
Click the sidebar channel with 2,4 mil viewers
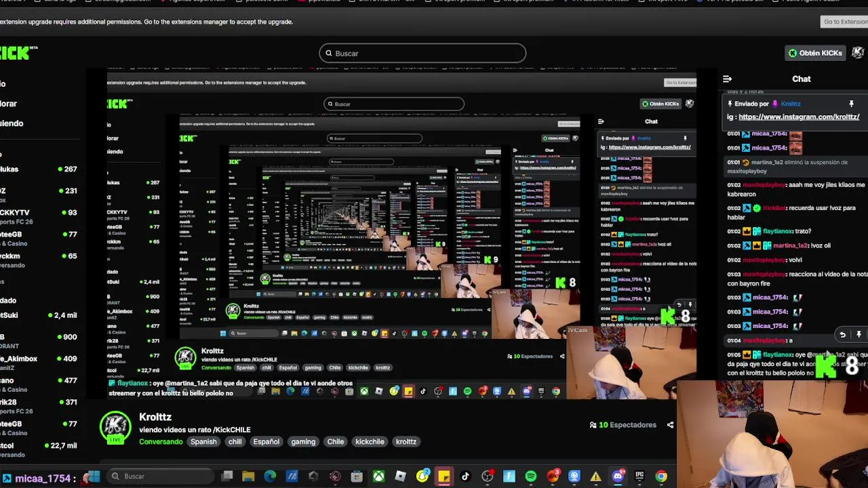point(39,315)
